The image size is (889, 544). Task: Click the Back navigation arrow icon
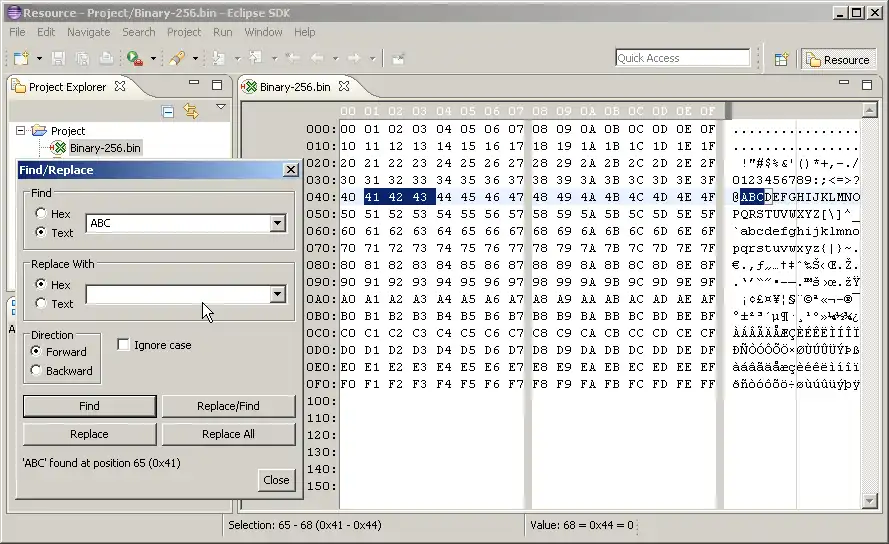point(317,58)
